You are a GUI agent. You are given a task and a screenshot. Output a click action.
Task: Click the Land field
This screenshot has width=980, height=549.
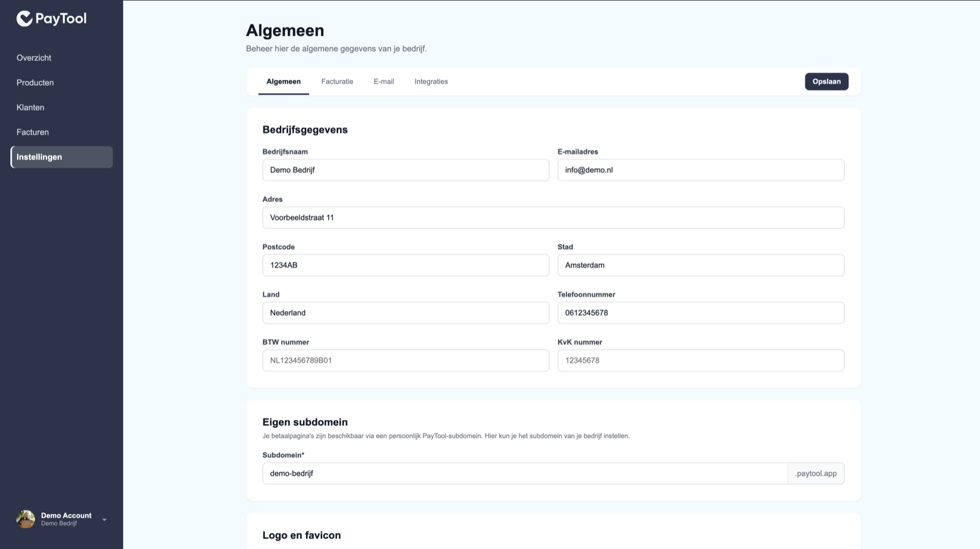click(405, 313)
